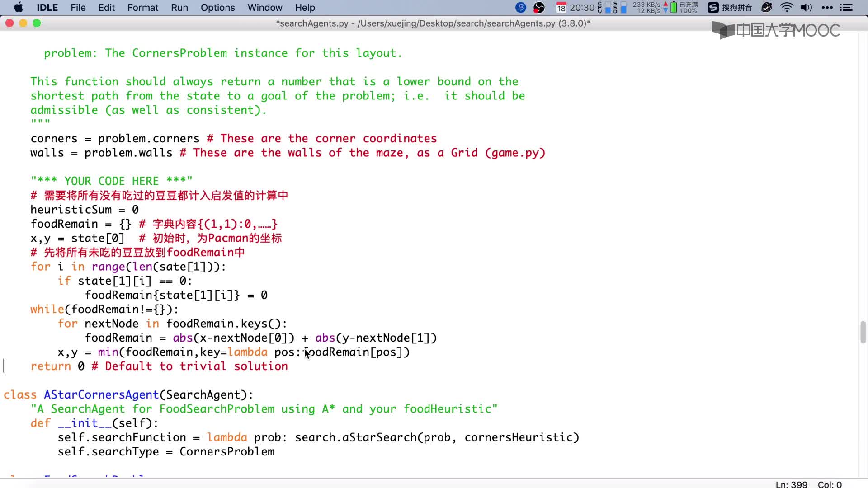868x488 pixels.
Task: Open the Format menu
Action: point(143,8)
